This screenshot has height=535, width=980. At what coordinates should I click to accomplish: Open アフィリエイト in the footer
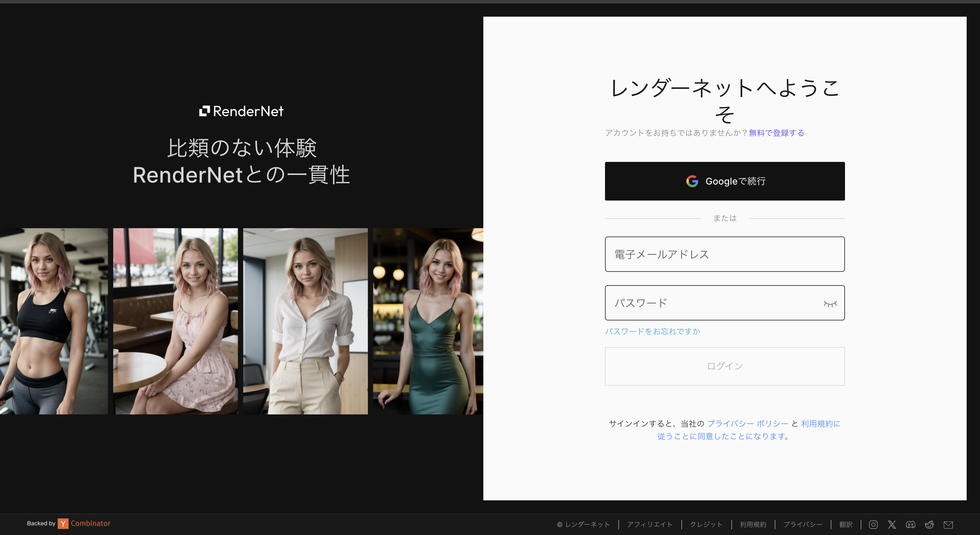point(649,524)
